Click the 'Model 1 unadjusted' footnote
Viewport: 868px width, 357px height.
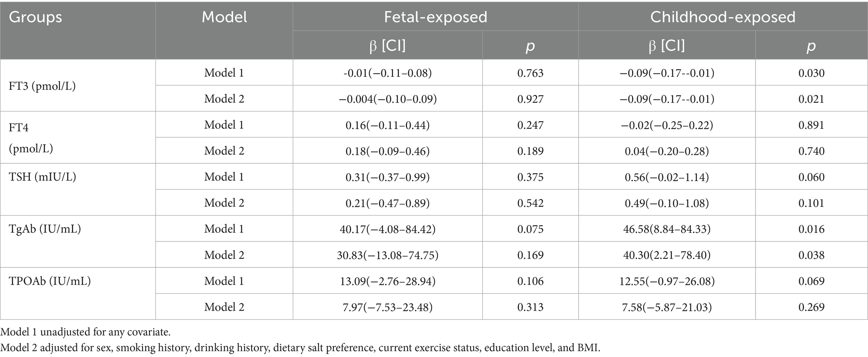85,332
